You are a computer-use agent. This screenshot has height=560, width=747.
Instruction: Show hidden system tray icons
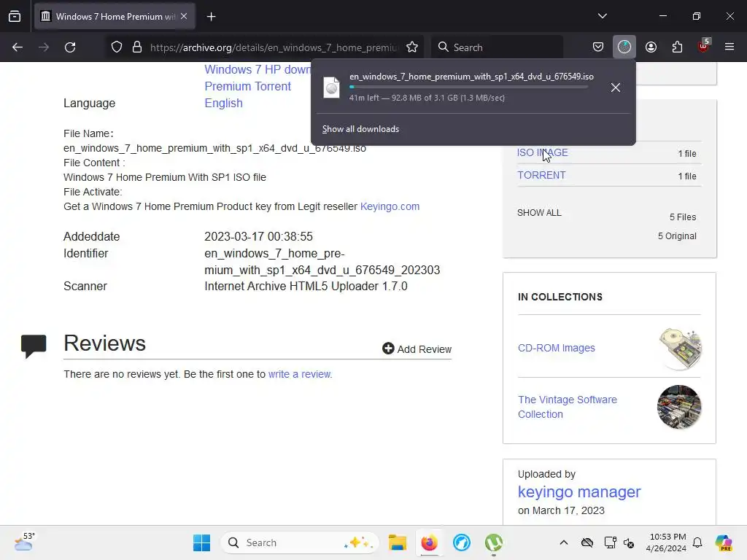[x=564, y=542]
